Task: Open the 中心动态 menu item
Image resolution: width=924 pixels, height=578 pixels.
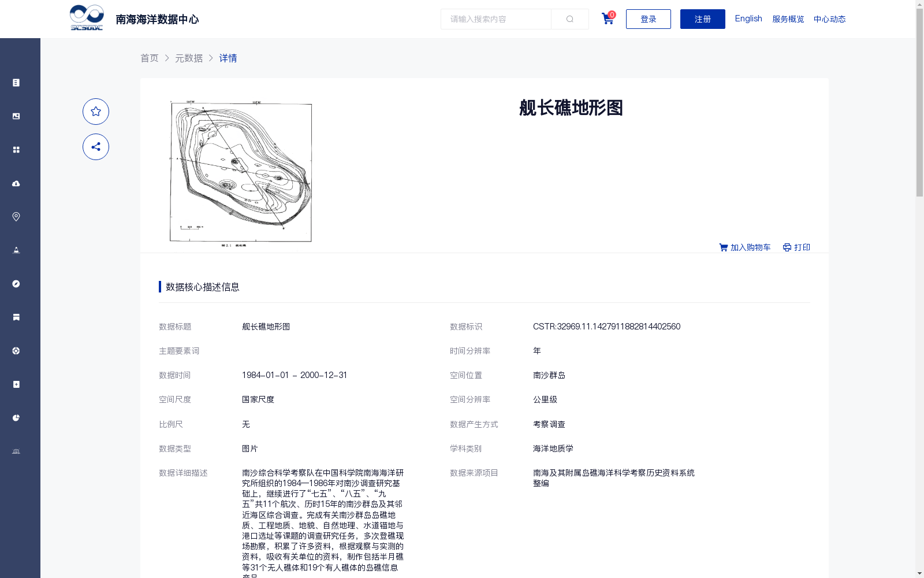Action: point(830,19)
